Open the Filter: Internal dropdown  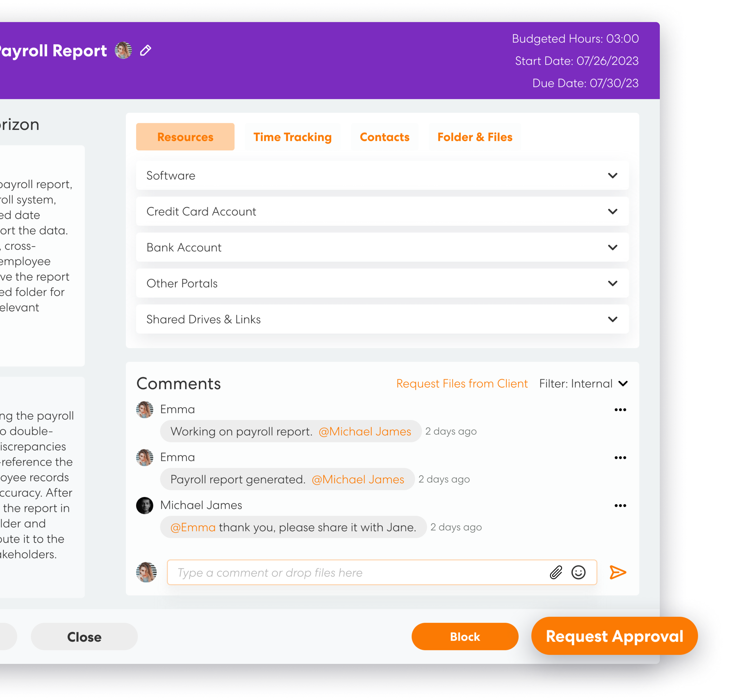pyautogui.click(x=583, y=384)
